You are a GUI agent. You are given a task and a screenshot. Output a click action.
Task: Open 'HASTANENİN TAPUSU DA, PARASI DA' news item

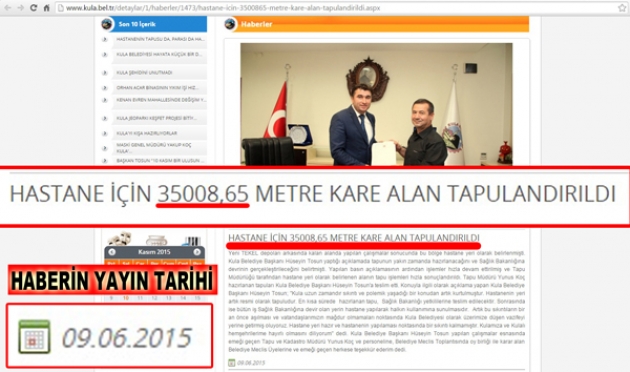(160, 39)
